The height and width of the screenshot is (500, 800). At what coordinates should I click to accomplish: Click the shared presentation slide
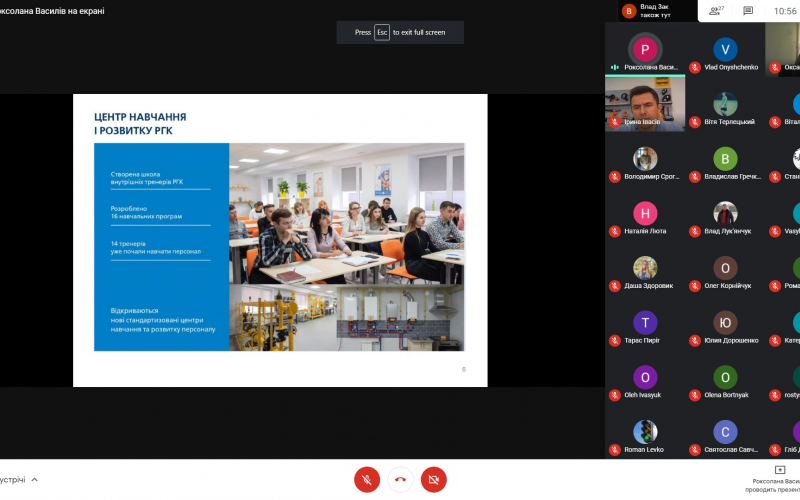(280, 240)
